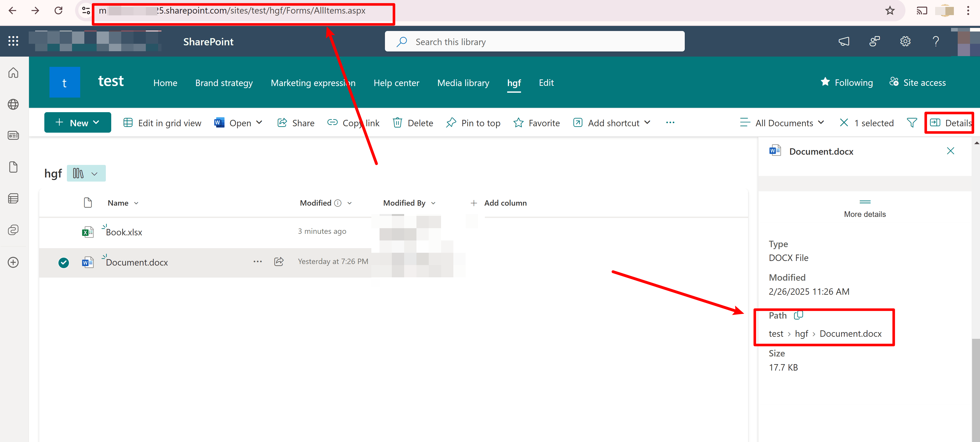Open the filter pane funnel icon
980x442 pixels.
912,123
